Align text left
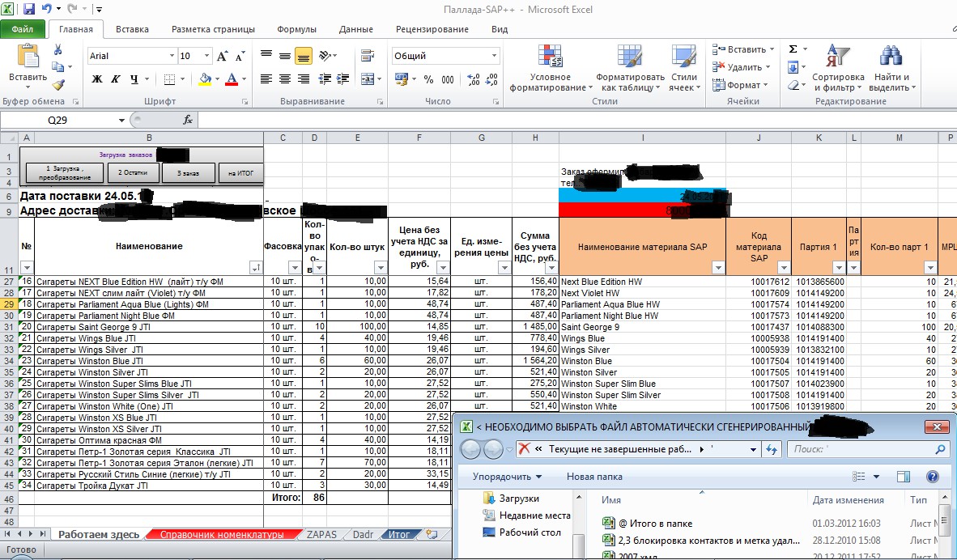Viewport: 957px width, 560px height. pos(266,79)
